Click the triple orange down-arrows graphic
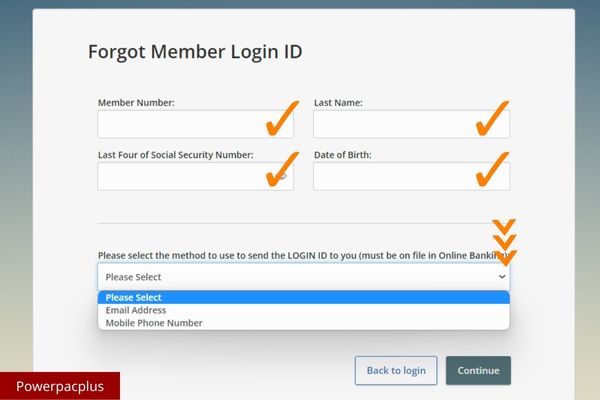 pos(504,242)
